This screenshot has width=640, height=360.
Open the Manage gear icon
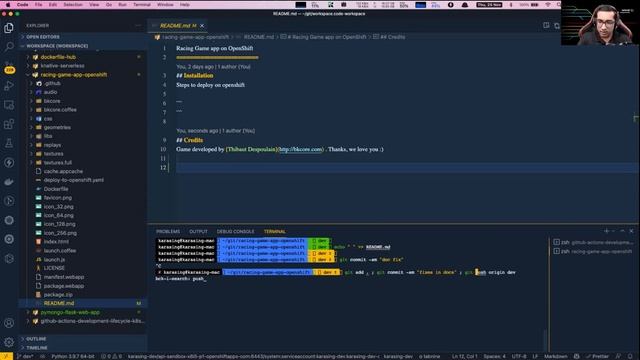pos(9,342)
